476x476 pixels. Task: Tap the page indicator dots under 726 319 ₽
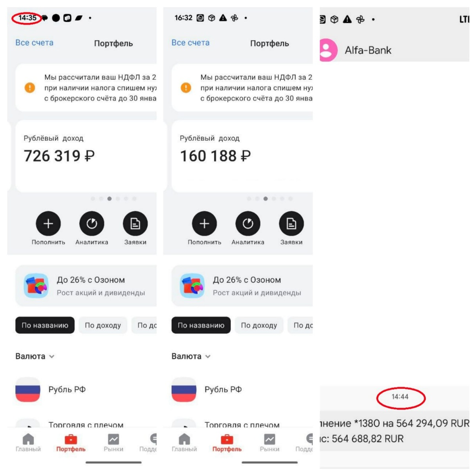113,199
